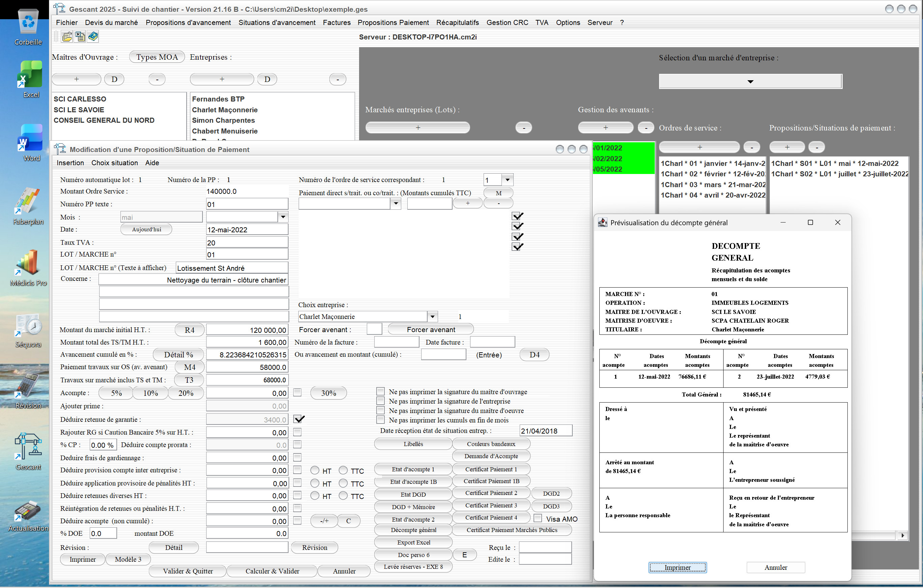The width and height of the screenshot is (923, 588).
Task: Enable Visa AMO checkbox
Action: (x=538, y=518)
